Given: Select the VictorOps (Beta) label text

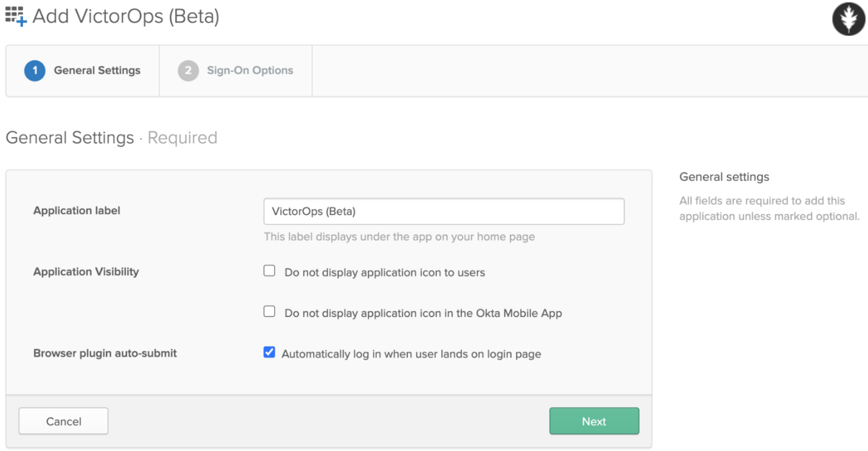Looking at the screenshot, I should 308,211.
